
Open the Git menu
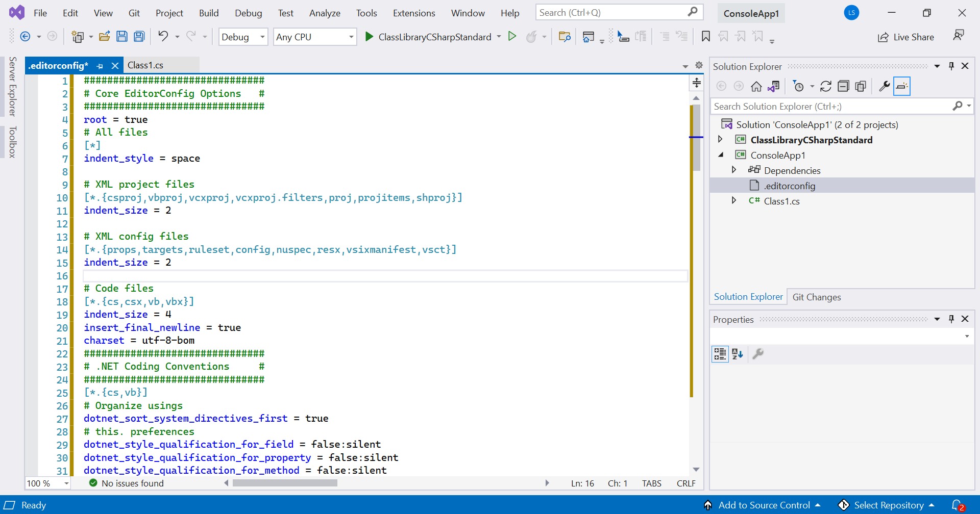134,13
